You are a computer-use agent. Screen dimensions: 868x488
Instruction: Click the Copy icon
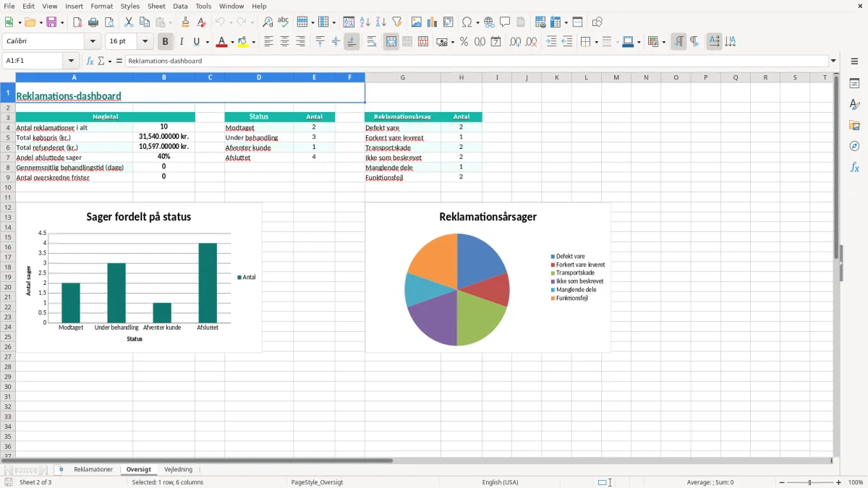click(145, 22)
